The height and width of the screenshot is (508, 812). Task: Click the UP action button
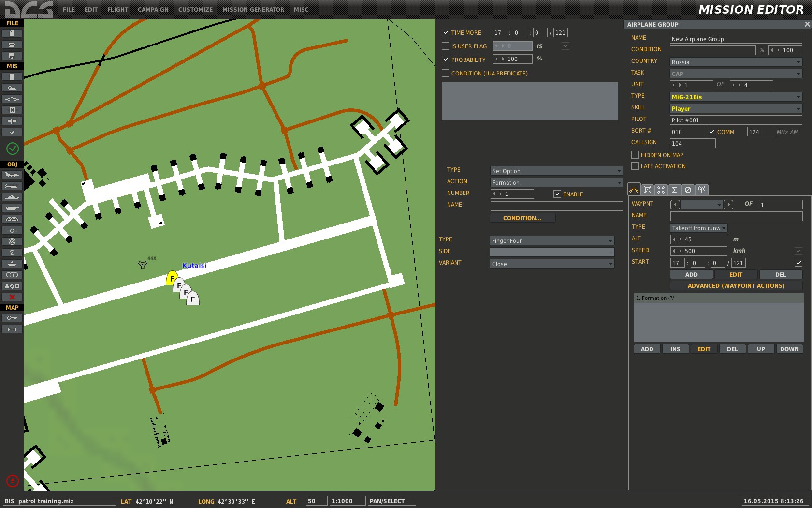761,349
